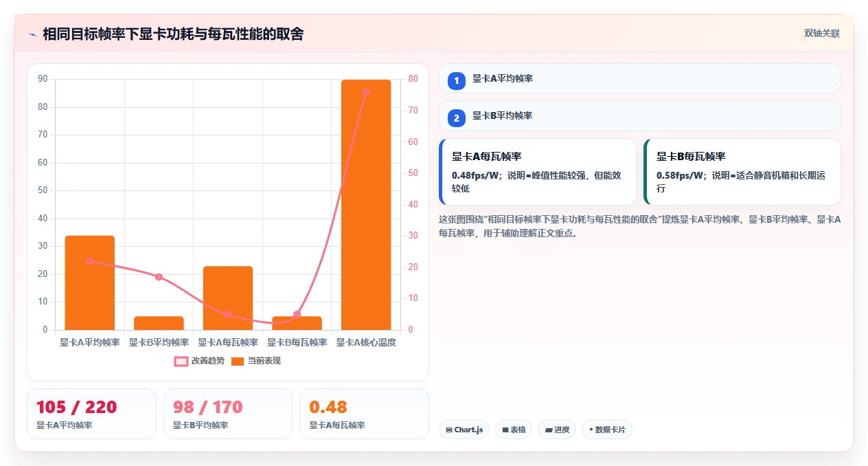Click the 显卡A每瓦帧率 orange bar
Image resolution: width=868 pixels, height=466 pixels.
pyautogui.click(x=228, y=298)
